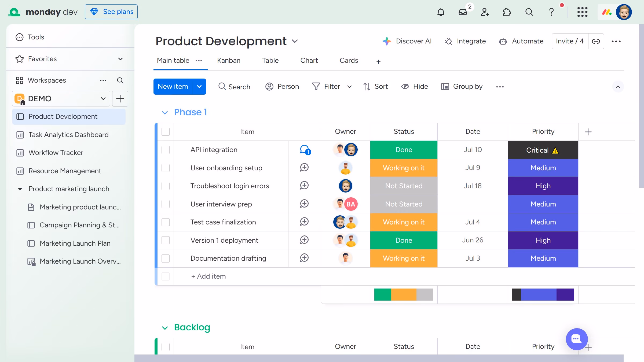The image size is (644, 362).
Task: Click Discover AI button
Action: point(407,41)
